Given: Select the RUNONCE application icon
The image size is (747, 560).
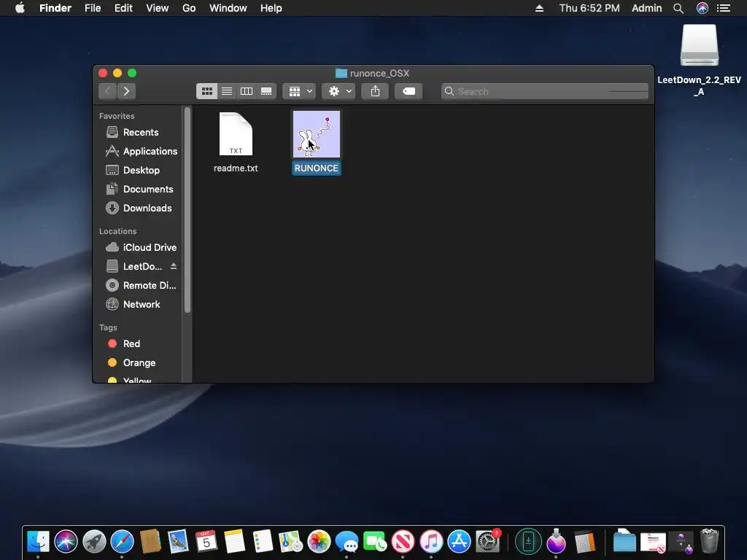Looking at the screenshot, I should tap(317, 134).
